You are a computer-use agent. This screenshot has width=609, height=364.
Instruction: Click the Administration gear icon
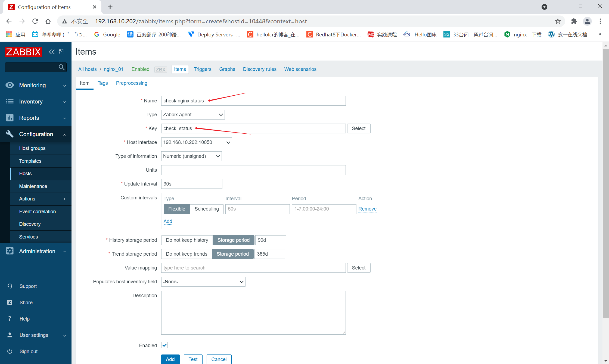[10, 251]
